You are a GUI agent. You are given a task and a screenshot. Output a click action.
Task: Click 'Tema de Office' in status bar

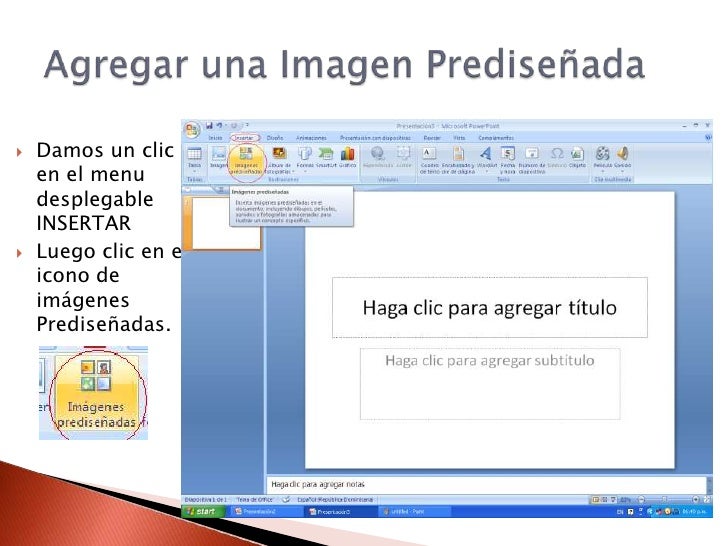tap(254, 500)
